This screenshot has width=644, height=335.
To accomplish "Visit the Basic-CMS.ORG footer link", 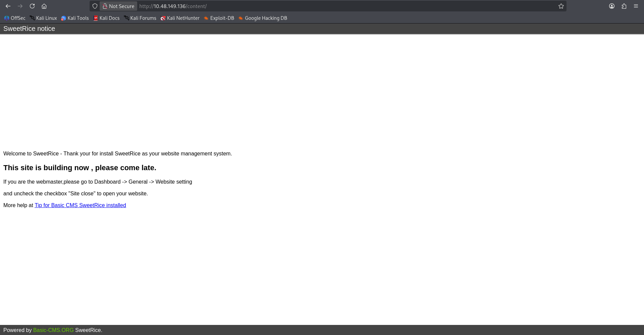I will click(x=53, y=330).
